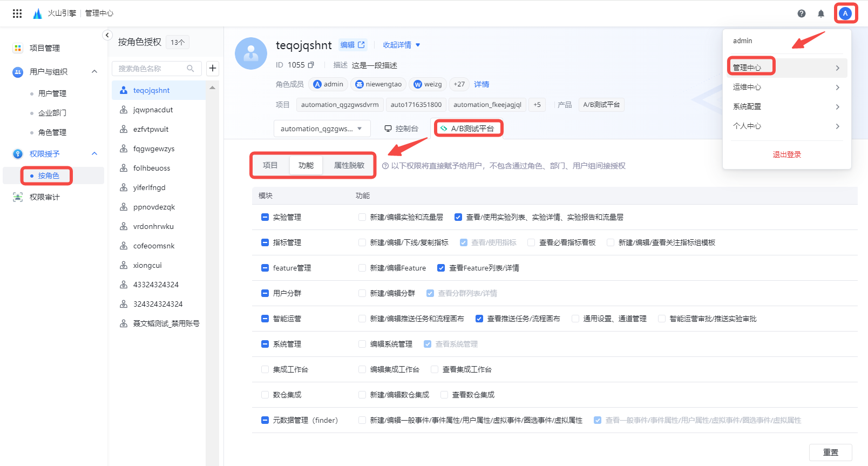
Task: Open 项目管理 in the sidebar
Action: 45,48
